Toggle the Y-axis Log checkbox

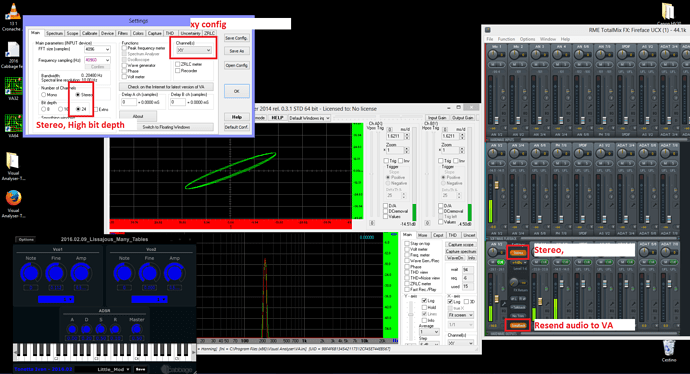(x=424, y=301)
